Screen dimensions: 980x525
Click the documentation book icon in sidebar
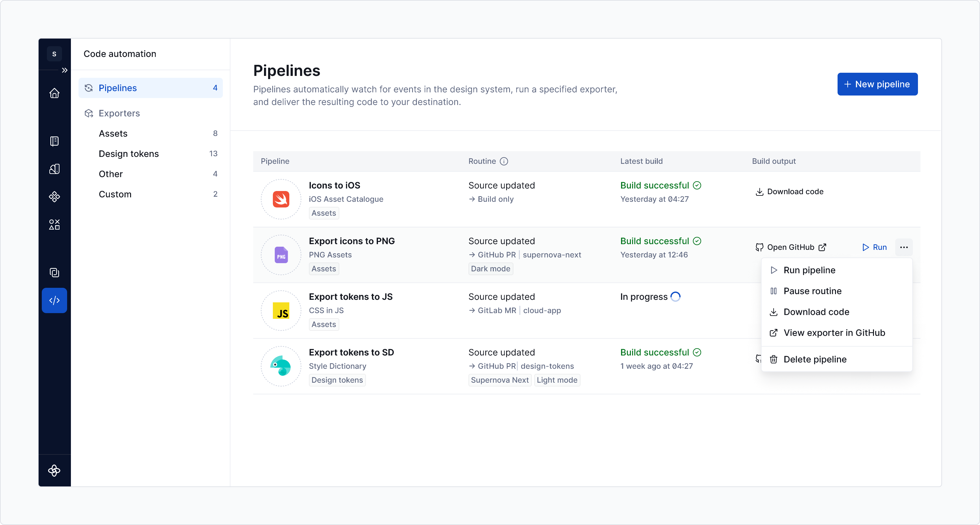(54, 141)
